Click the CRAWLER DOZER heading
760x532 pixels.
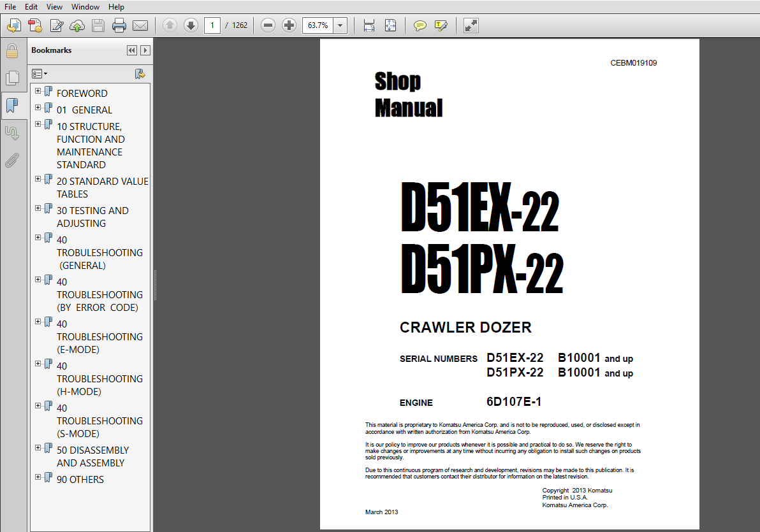point(465,327)
